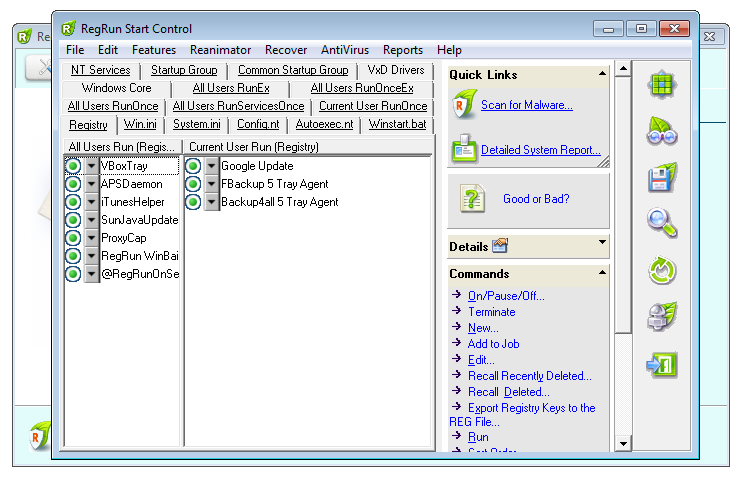Toggle RegRun WinBai green status indicator

point(73,256)
